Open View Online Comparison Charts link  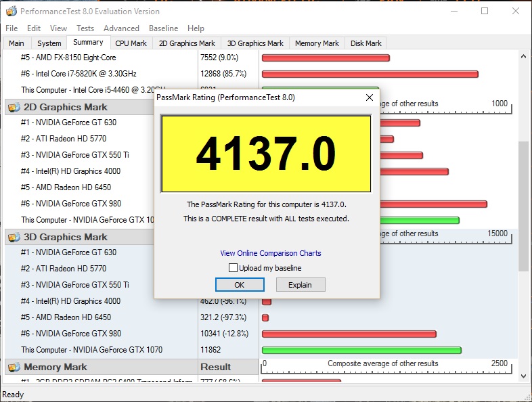point(271,253)
